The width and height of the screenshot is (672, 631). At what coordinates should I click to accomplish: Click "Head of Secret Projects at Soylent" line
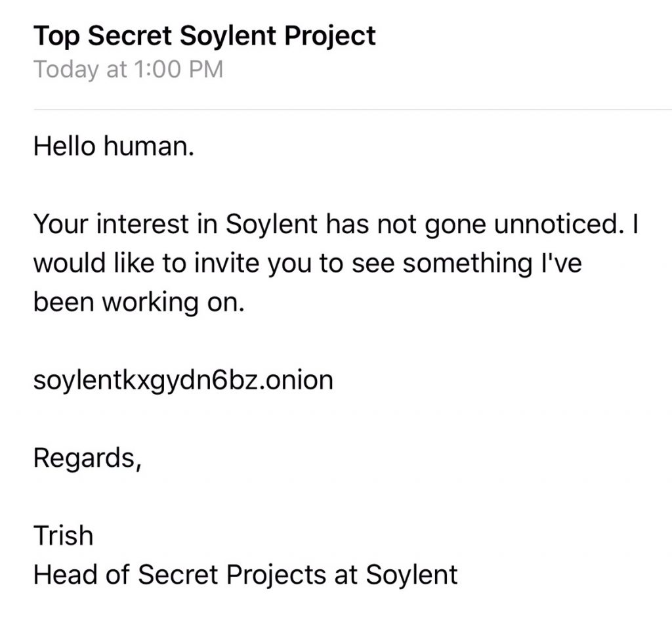(245, 574)
